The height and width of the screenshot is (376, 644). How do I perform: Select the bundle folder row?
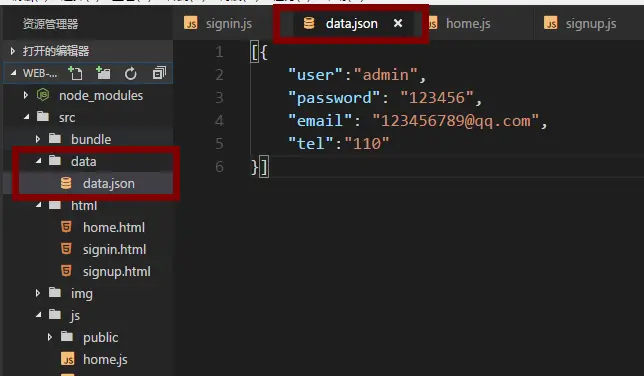88,139
